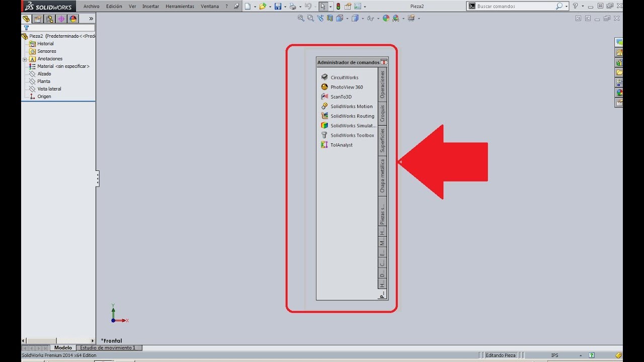Open the SolidWorks Forum task pane tab
The width and height of the screenshot is (644, 362).
(x=619, y=42)
